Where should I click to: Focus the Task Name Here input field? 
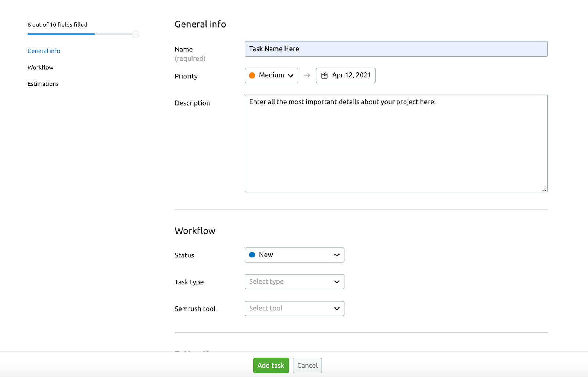396,49
